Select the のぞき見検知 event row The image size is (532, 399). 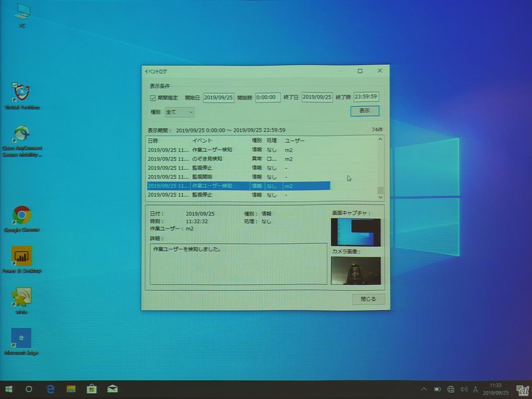(x=207, y=159)
